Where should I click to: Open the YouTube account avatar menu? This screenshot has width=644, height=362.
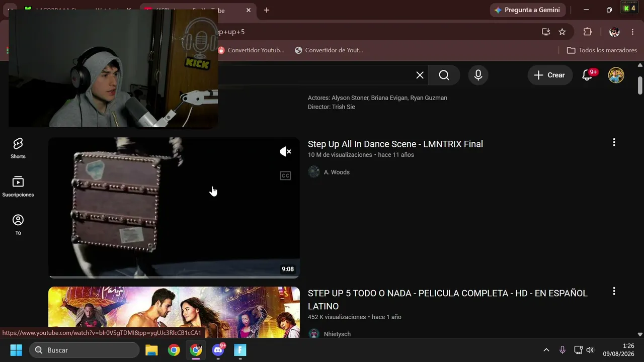coord(616,75)
